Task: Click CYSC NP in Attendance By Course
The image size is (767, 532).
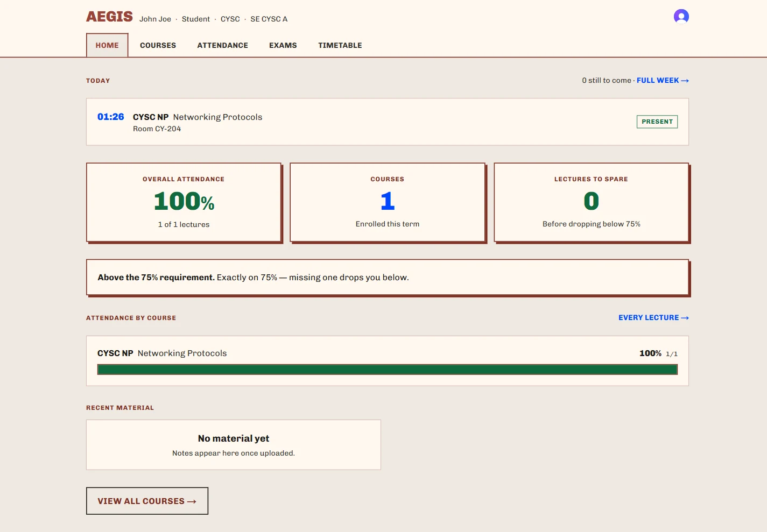Action: tap(115, 353)
